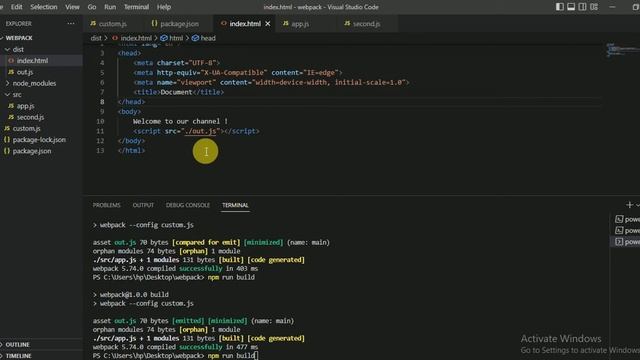The image size is (640, 360).
Task: Open the Run menu
Action: click(x=110, y=7)
